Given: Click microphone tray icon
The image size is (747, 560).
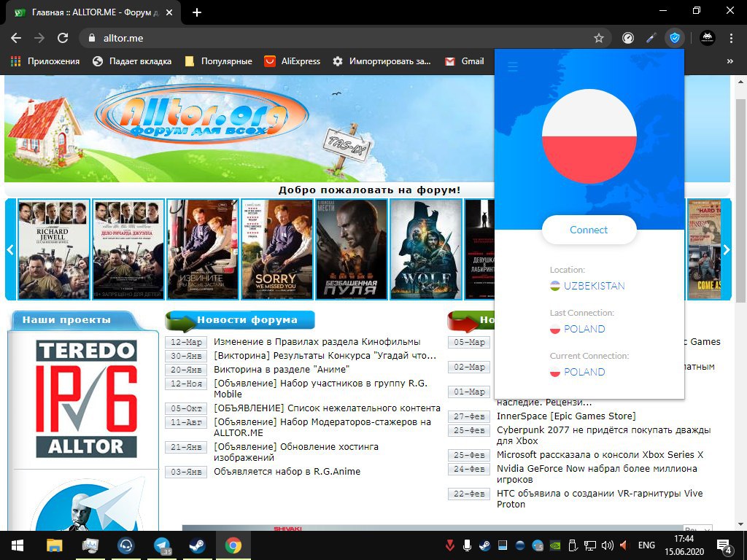Looking at the screenshot, I should click(468, 545).
